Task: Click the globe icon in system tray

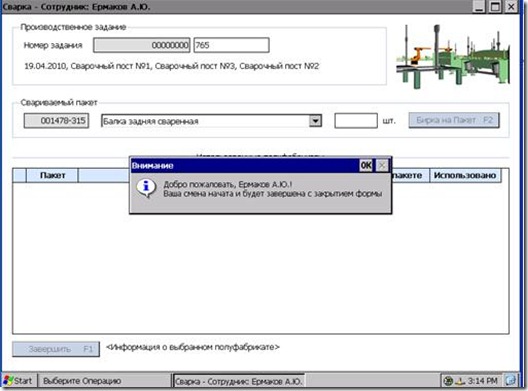Action: pyautogui.click(x=448, y=381)
